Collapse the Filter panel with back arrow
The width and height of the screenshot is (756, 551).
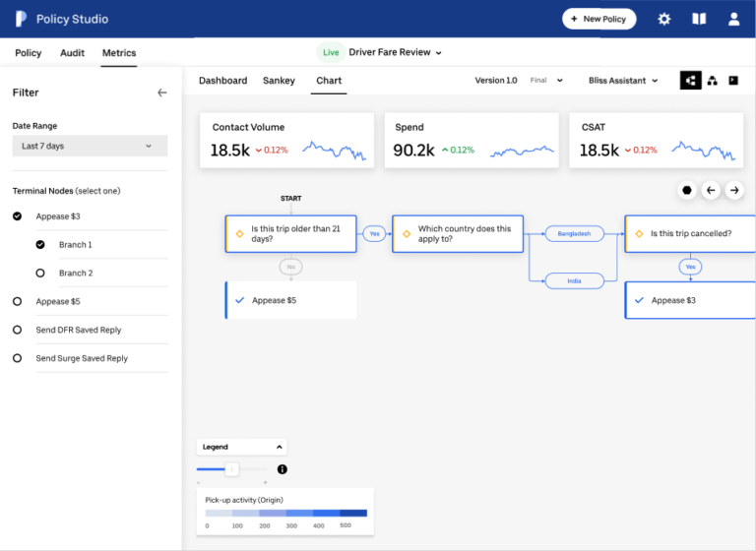162,92
